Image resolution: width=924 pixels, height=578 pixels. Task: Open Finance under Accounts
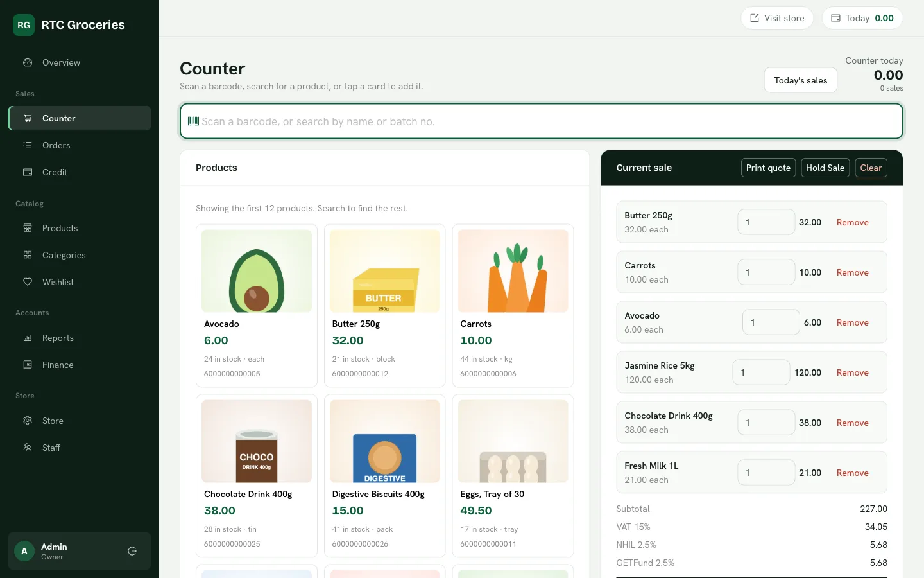click(80, 365)
